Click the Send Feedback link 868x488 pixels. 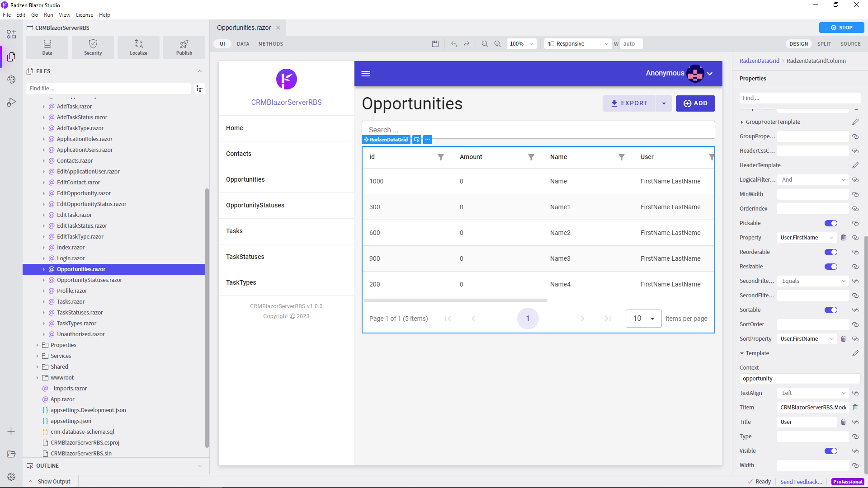point(801,482)
